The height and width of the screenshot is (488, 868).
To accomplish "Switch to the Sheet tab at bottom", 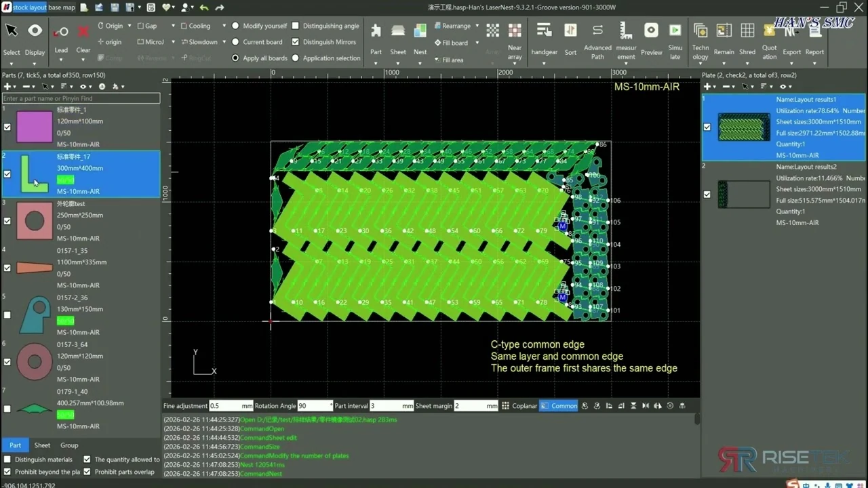I will click(42, 445).
